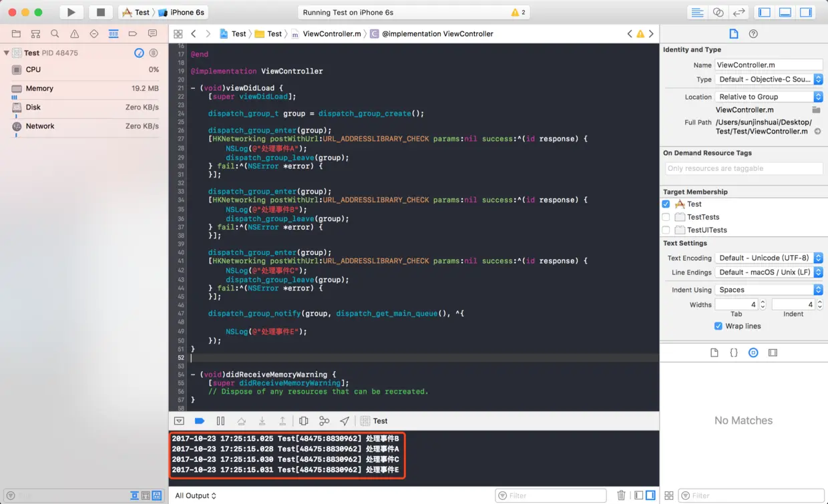Show the Code Snippet library
Screen dimensions: 828x504
click(x=734, y=352)
